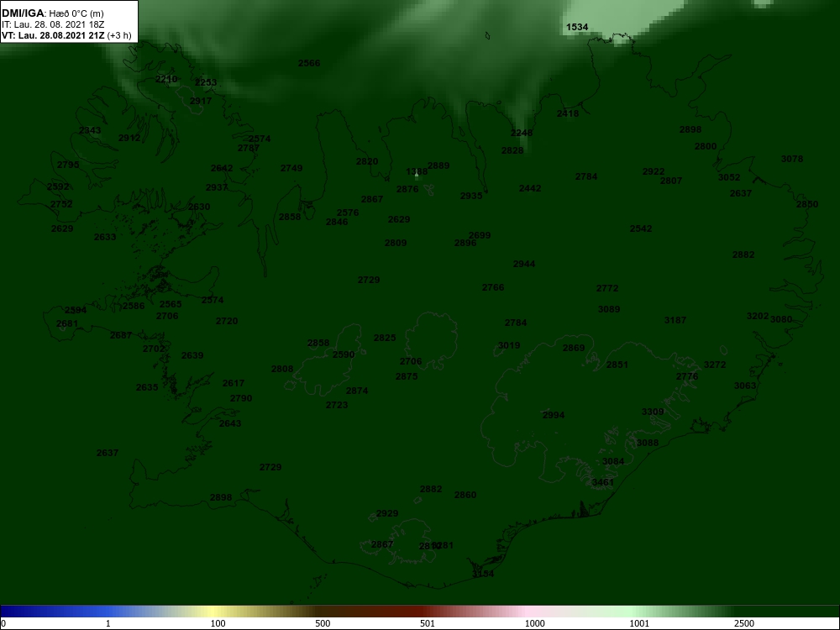
Task: Select the 'IT: Lau. 28. 08. 2021 18Z' line
Action: pos(52,24)
